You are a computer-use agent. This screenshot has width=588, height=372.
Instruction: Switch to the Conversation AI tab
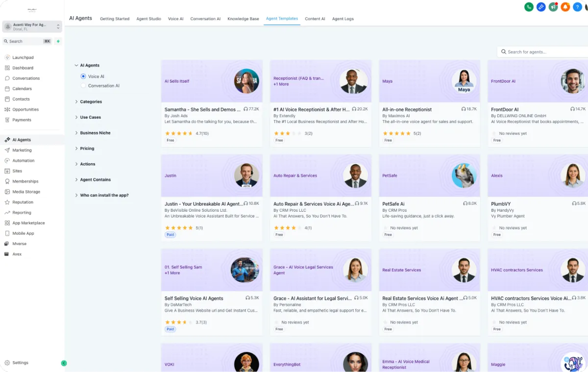point(205,19)
